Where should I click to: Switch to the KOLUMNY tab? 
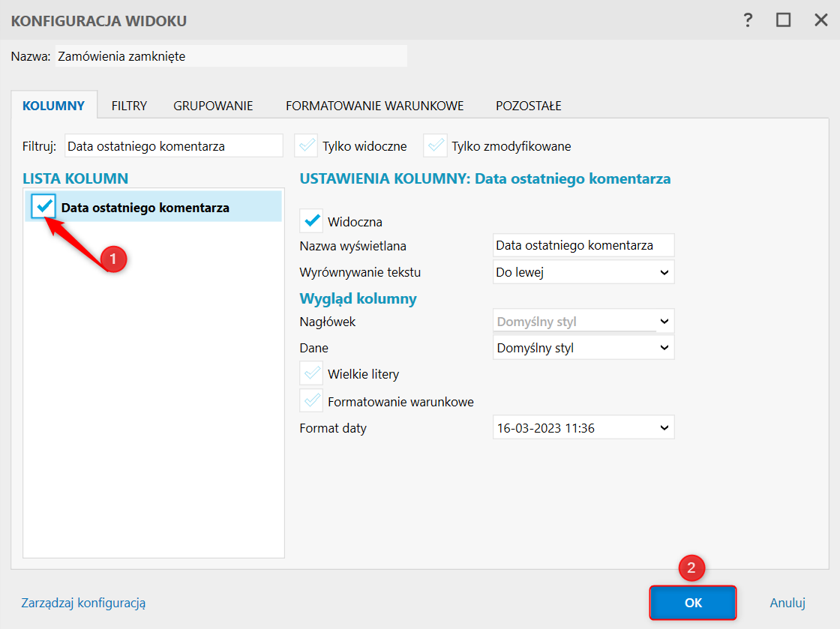[53, 106]
